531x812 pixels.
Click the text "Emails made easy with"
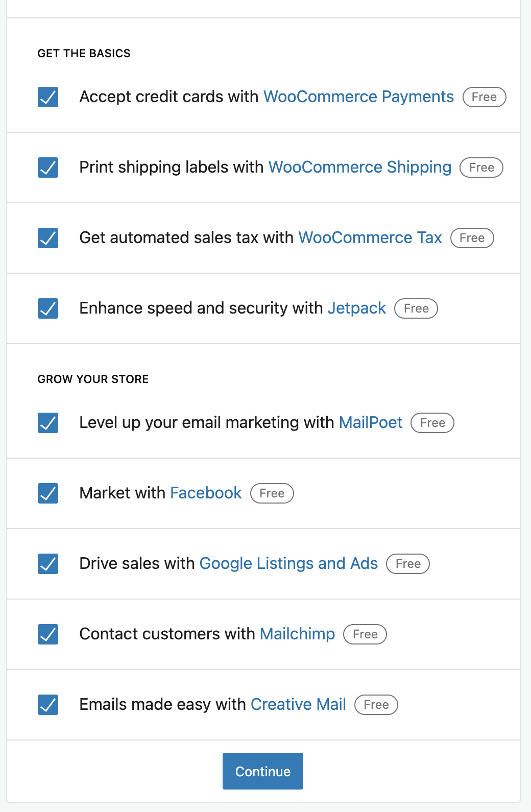click(x=163, y=704)
